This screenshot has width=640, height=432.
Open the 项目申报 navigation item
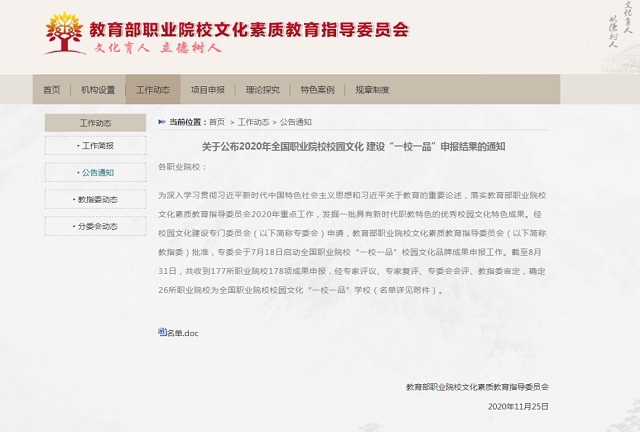pyautogui.click(x=208, y=90)
